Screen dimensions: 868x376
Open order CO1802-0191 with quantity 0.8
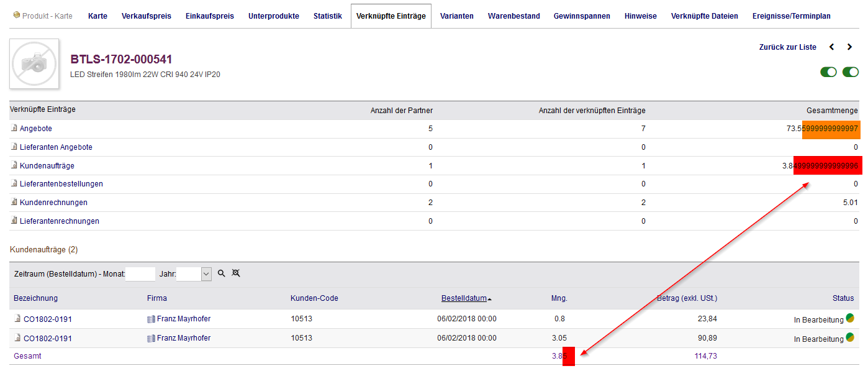click(x=48, y=319)
